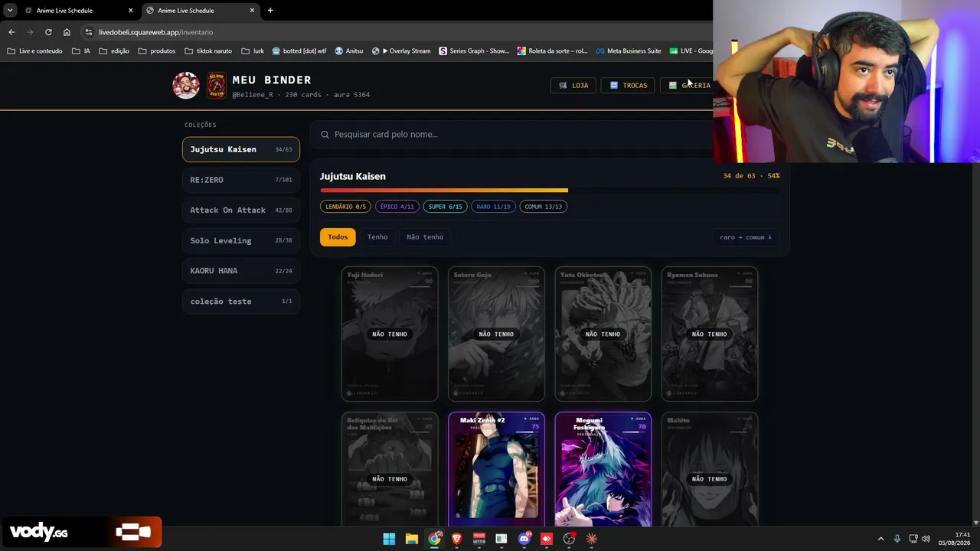Filter by the LENDÁRIO 0/5 rarity chip
The height and width of the screenshot is (551, 980).
345,207
